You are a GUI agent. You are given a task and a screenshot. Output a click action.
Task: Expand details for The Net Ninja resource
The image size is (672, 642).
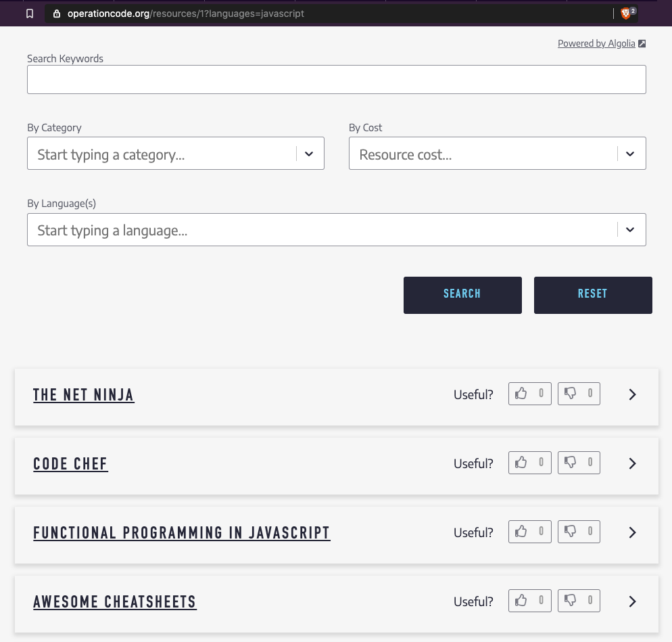coord(632,394)
